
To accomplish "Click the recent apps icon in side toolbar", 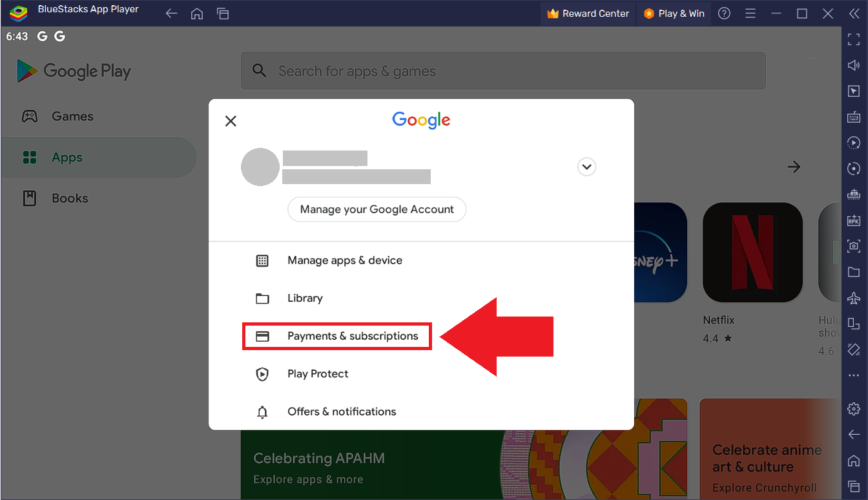I will click(x=854, y=486).
